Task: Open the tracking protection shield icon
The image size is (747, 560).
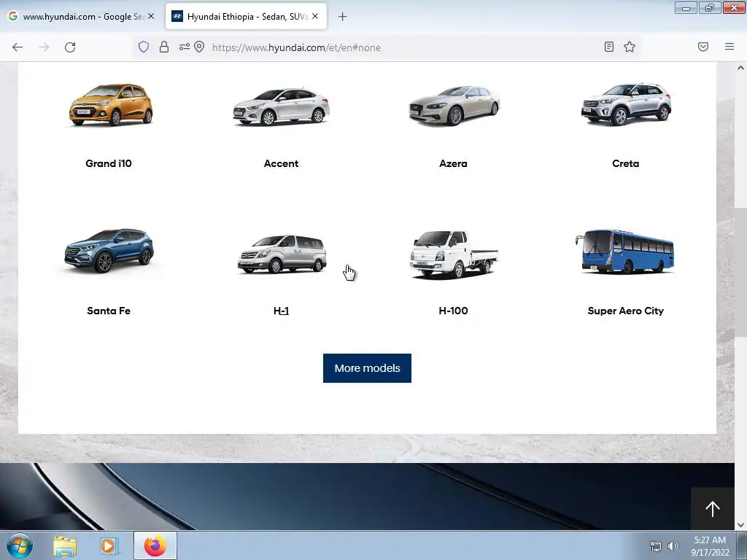Action: click(x=144, y=47)
